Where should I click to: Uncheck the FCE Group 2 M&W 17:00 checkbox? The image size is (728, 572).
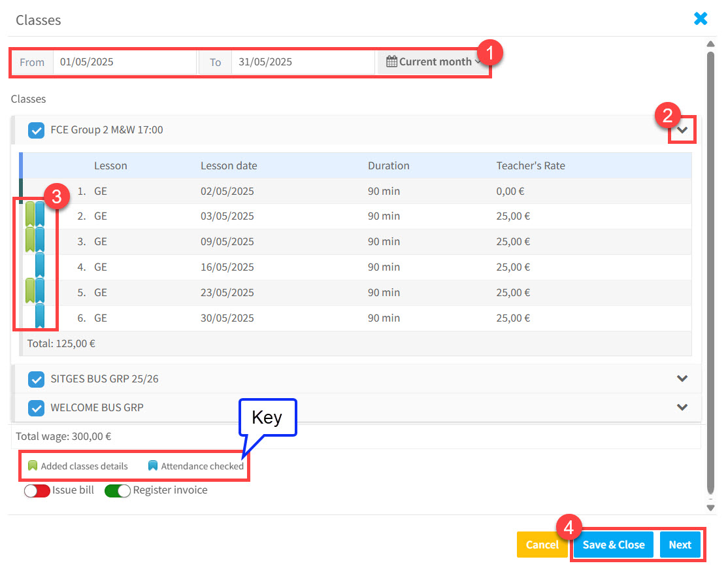(x=37, y=130)
